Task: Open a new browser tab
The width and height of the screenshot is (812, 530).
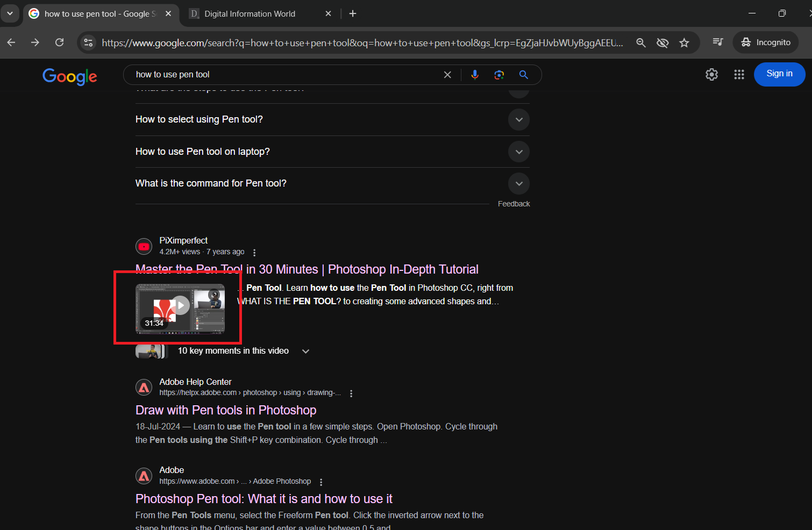Action: click(x=353, y=13)
